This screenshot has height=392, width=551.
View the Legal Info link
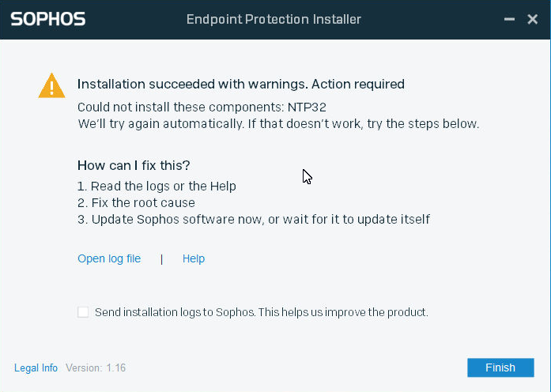(36, 367)
